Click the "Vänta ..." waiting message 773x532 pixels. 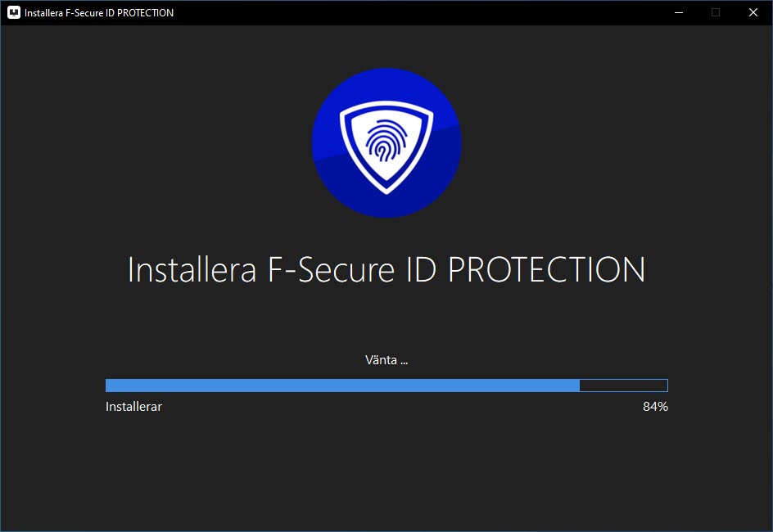click(x=386, y=360)
